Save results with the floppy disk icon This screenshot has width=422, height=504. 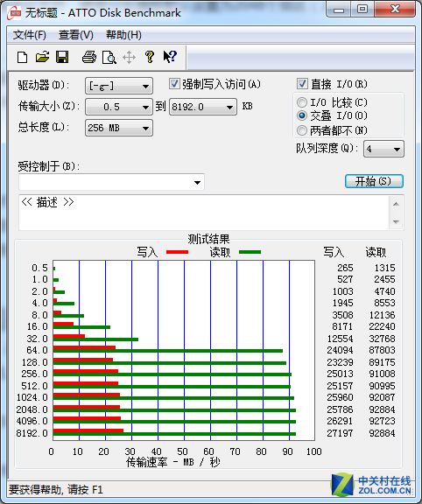click(62, 57)
